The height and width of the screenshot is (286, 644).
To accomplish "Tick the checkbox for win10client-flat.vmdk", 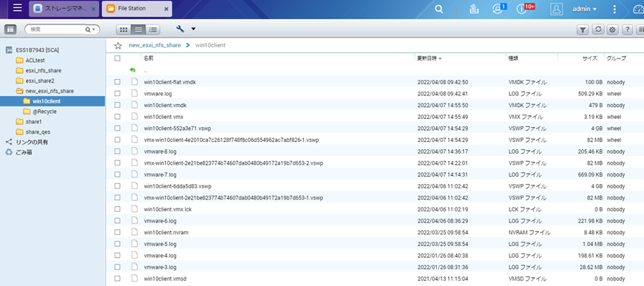I will point(118,82).
